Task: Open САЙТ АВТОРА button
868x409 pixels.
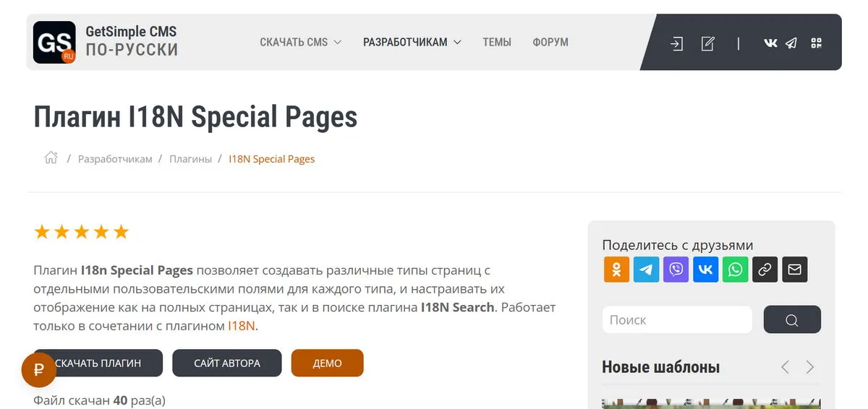Action: [227, 363]
